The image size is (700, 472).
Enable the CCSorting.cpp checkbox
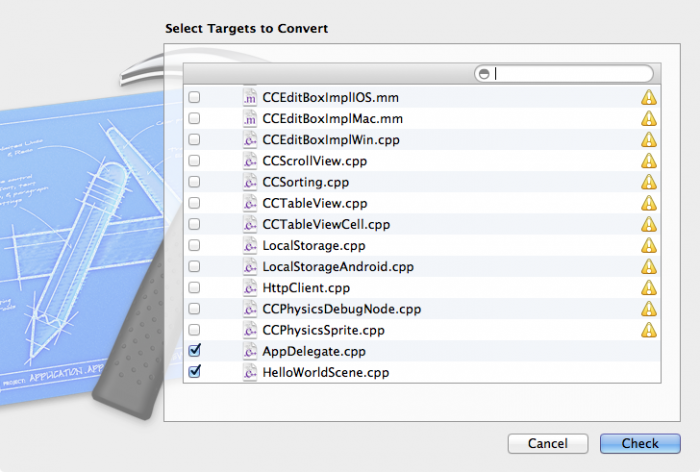point(194,182)
